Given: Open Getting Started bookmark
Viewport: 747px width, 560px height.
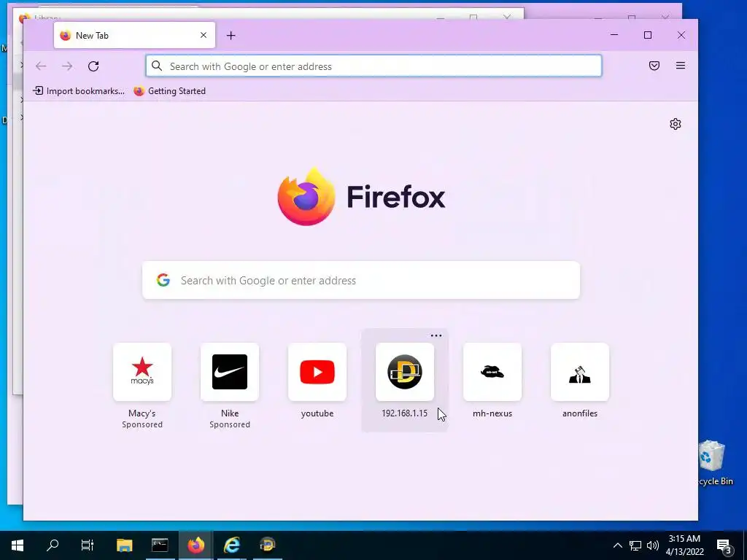Looking at the screenshot, I should click(169, 91).
